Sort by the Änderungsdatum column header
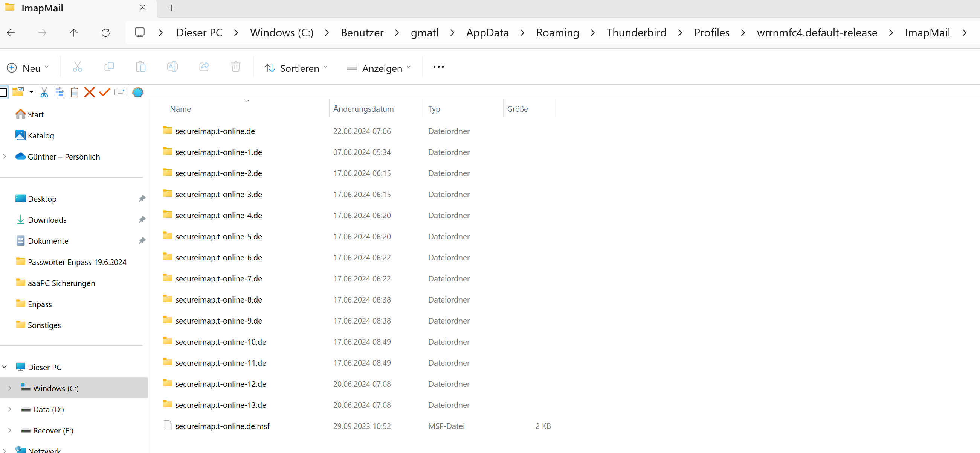Screen dimensions: 980x453 tap(363, 109)
